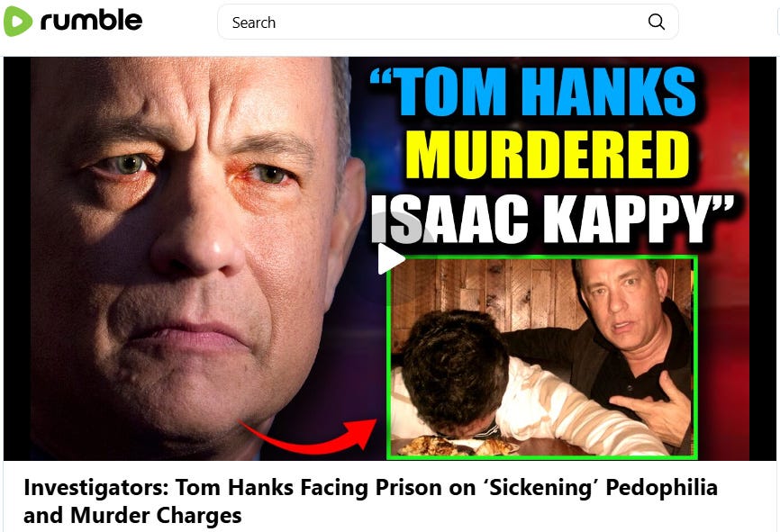Viewport: 780px width, 532px height.
Task: Click the Search placeholder text
Action: (x=254, y=23)
